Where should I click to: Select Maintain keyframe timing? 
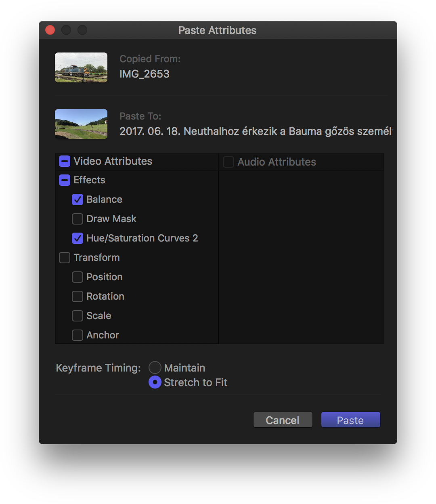point(155,367)
